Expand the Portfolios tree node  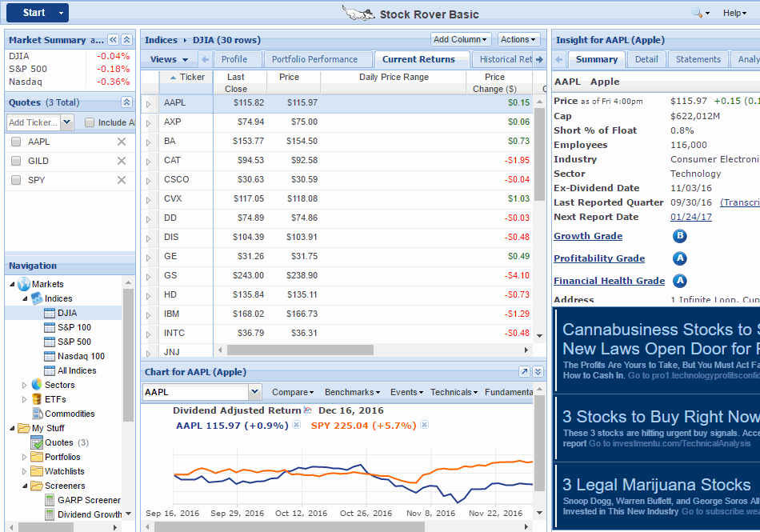[x=24, y=457]
